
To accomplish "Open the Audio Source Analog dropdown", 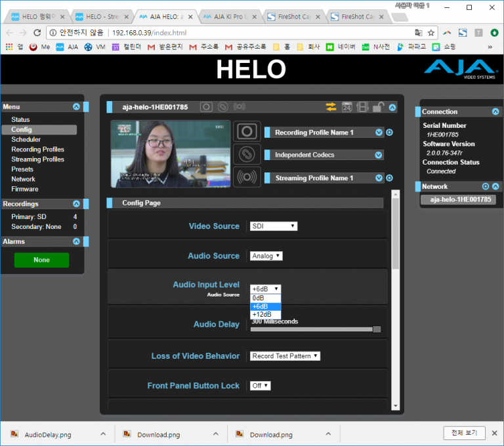I will point(266,256).
